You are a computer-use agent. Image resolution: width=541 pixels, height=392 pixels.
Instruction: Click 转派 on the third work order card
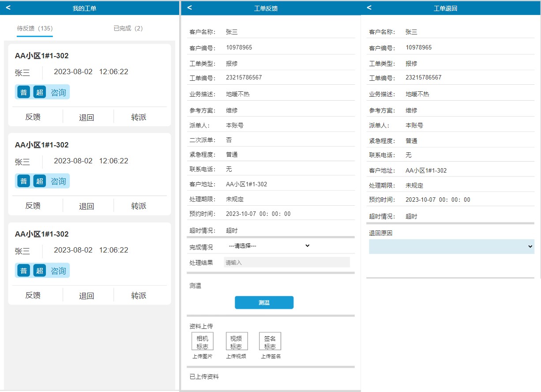coord(139,295)
